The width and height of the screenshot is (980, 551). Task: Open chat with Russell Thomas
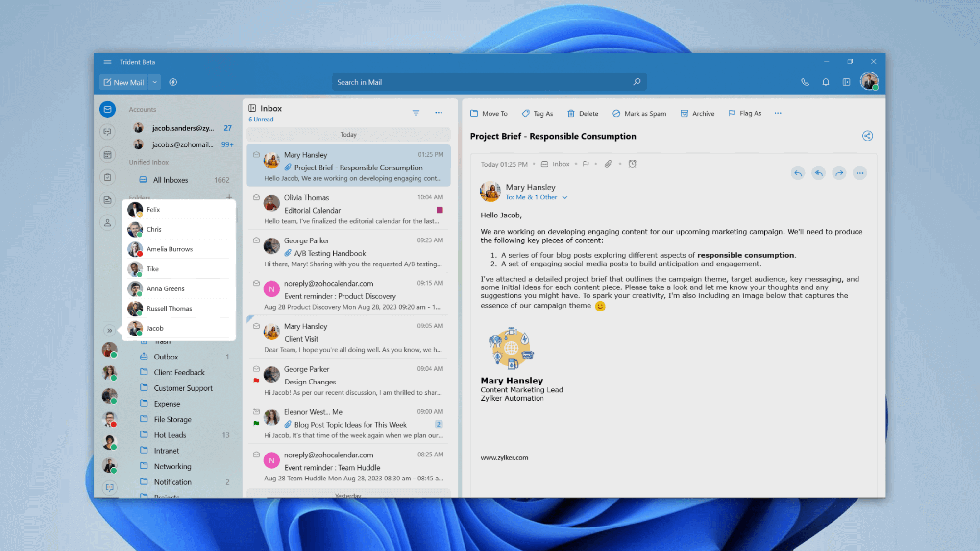pyautogui.click(x=178, y=309)
